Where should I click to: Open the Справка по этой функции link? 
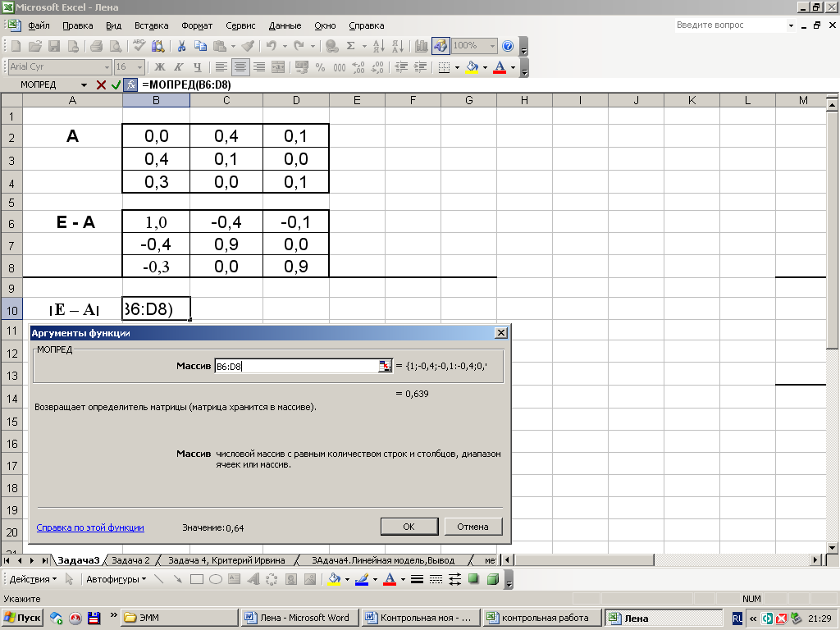tap(90, 527)
